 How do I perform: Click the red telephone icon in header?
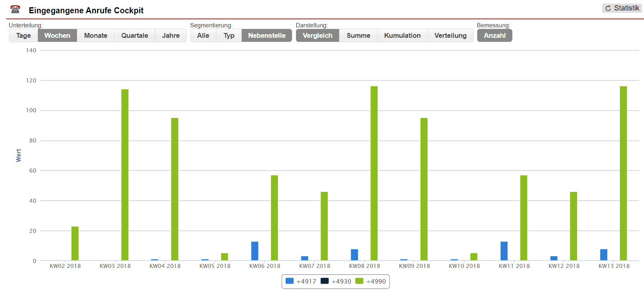point(15,9)
